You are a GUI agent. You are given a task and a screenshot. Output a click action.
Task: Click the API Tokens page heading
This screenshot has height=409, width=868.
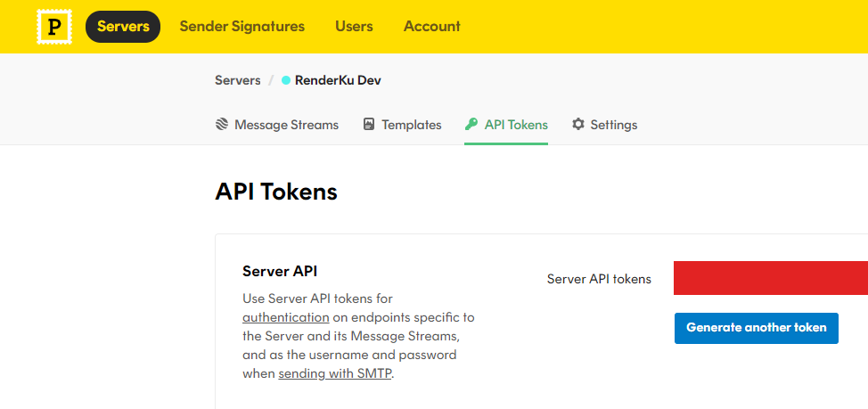pos(276,192)
